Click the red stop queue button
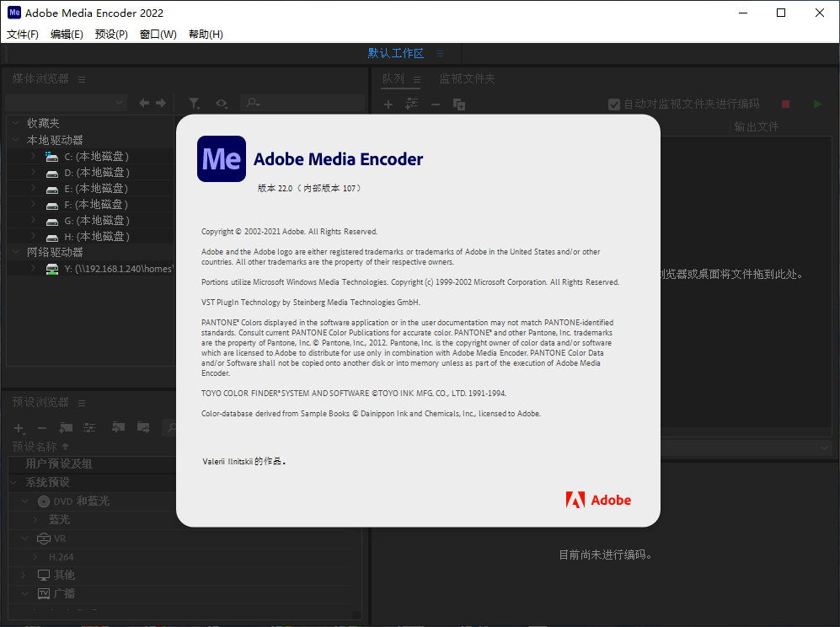The width and height of the screenshot is (840, 627). 785,104
